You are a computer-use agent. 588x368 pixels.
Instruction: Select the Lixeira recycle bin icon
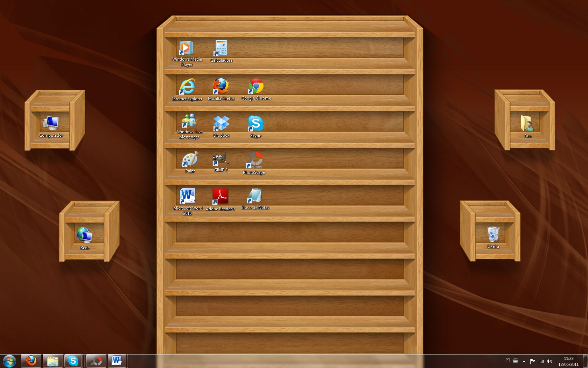(493, 237)
